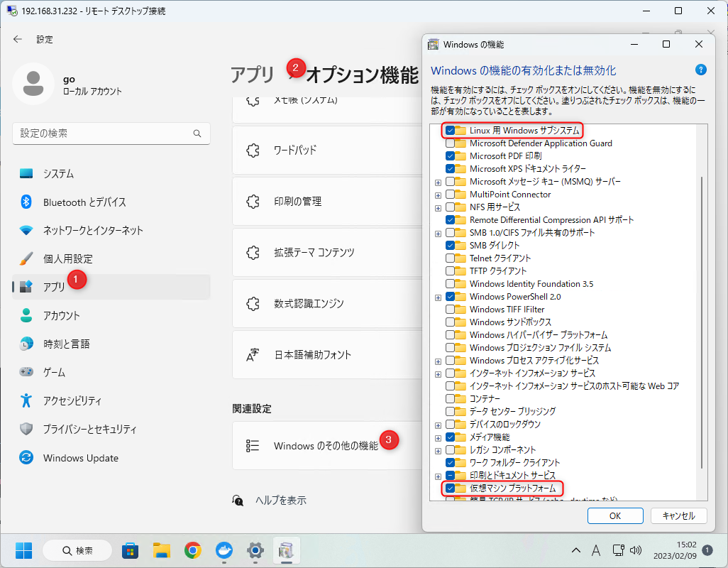The width and height of the screenshot is (728, 568).
Task: Click the Windows Start button on taskbar
Action: (23, 551)
